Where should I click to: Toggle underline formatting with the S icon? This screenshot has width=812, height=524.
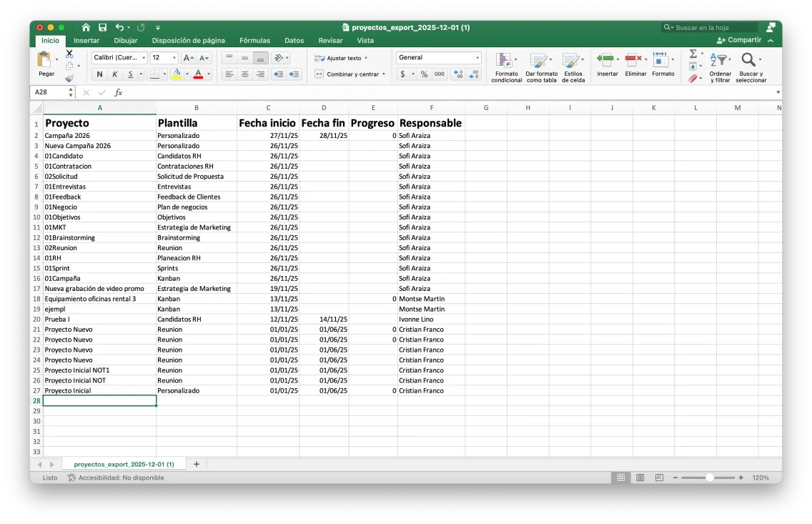point(130,74)
